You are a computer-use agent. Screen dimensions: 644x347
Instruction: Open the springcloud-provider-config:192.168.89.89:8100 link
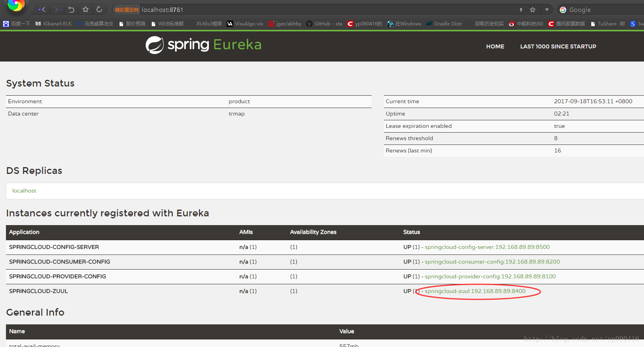(490, 276)
